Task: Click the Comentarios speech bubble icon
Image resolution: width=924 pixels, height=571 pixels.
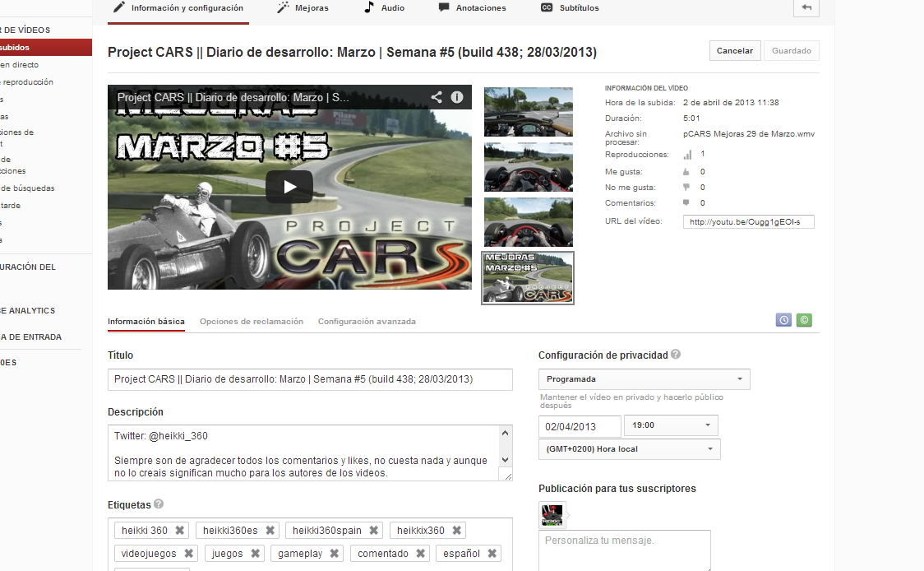Action: (x=686, y=202)
